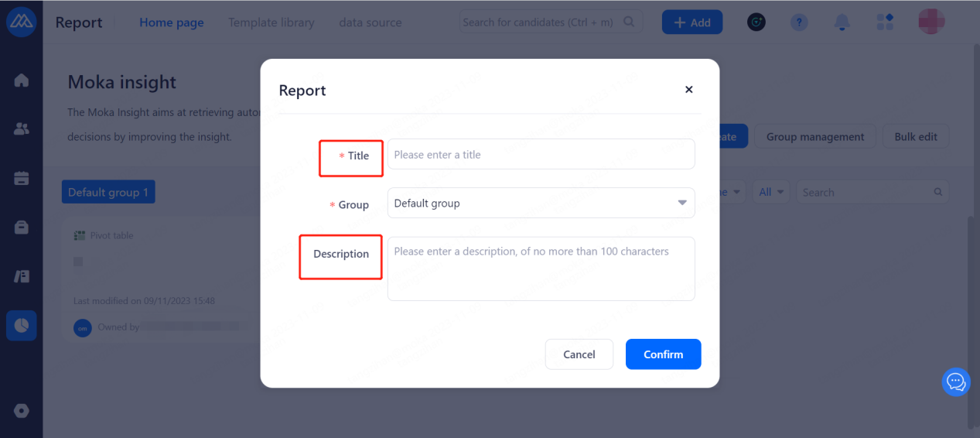980x438 pixels.
Task: Click the Group management button
Action: tap(815, 137)
